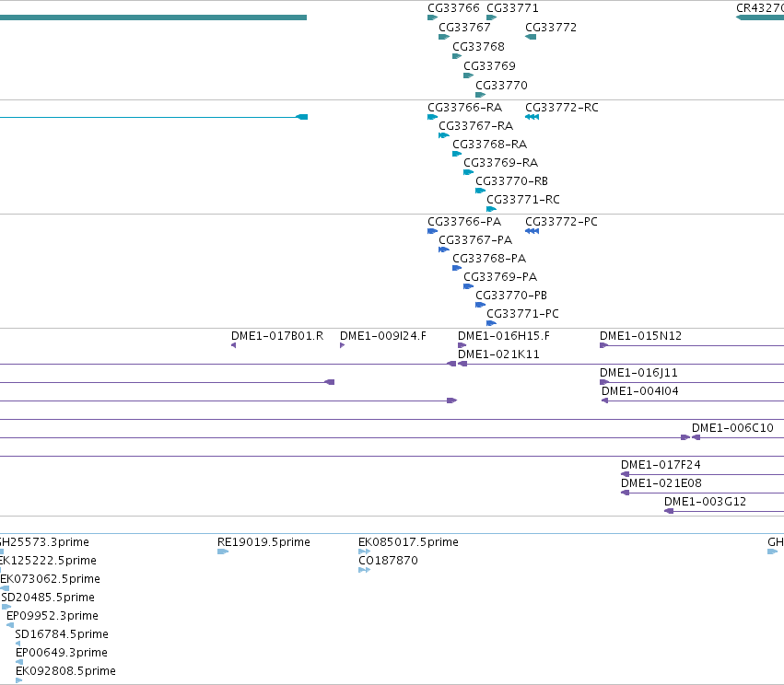Click the DME1-015N12 BAC label

point(640,336)
